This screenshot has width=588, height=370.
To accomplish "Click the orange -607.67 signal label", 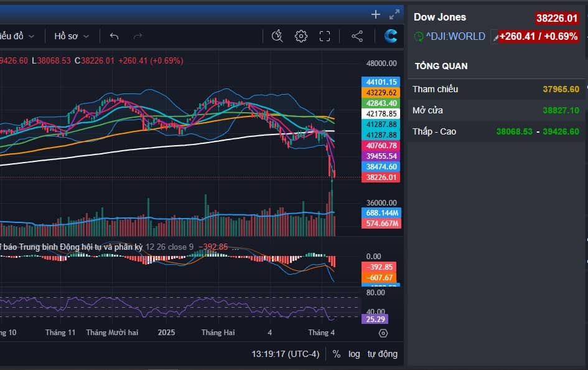I will point(379,277).
